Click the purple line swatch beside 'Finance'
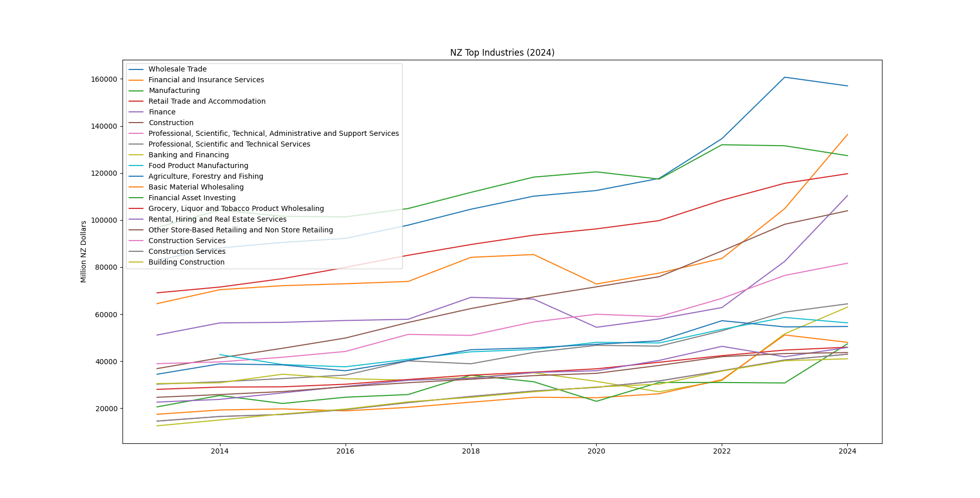 click(x=136, y=112)
